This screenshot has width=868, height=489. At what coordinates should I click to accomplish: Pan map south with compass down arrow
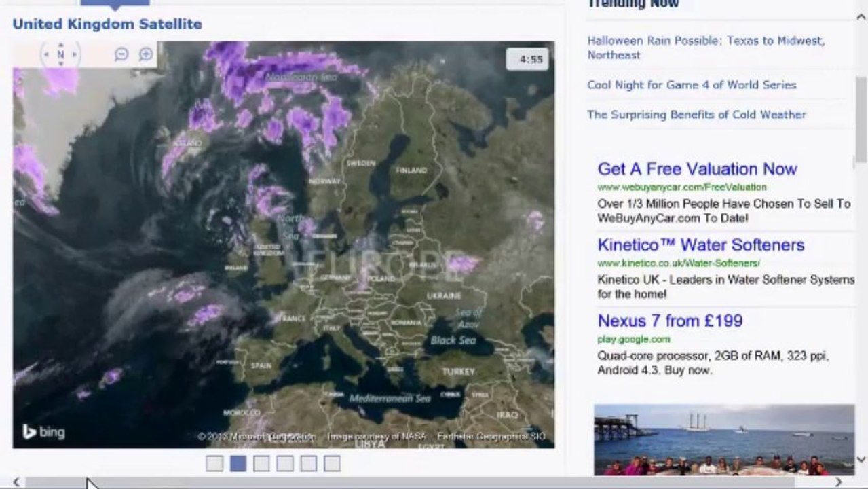point(60,64)
